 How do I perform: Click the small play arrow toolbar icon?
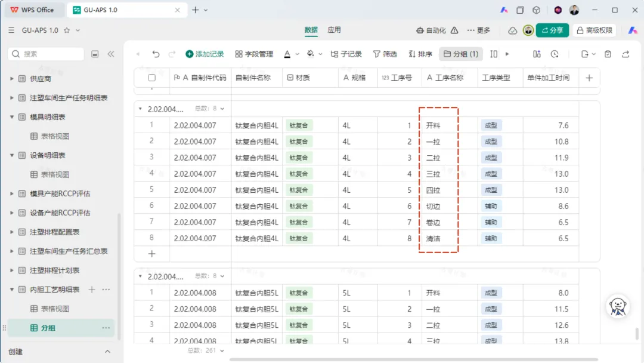[x=507, y=54]
